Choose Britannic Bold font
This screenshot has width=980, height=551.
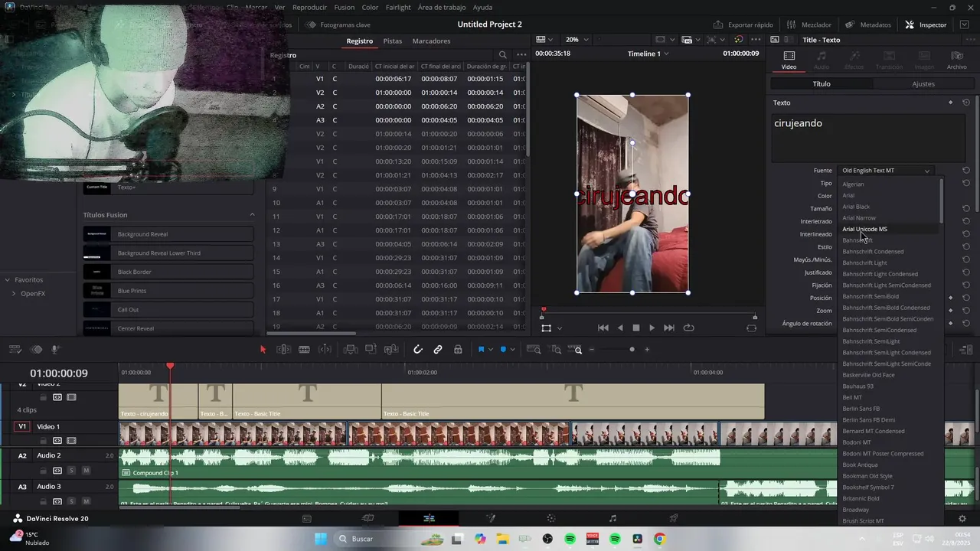861,498
